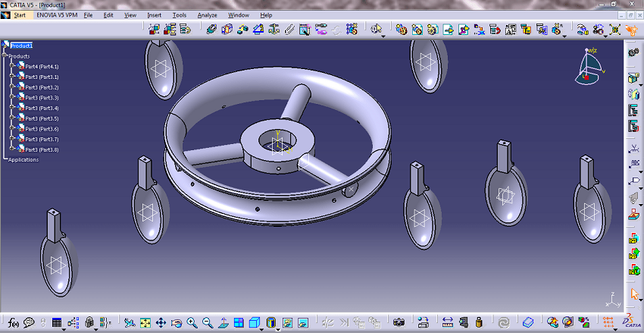Select Part3 (Part3.3) in the tree

[x=42, y=97]
